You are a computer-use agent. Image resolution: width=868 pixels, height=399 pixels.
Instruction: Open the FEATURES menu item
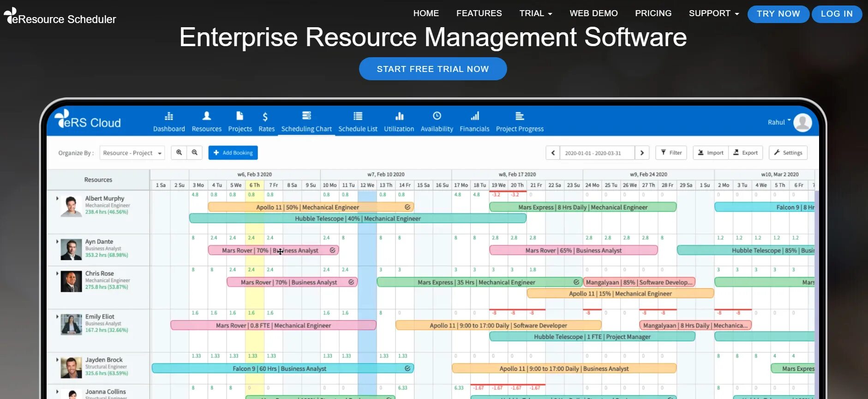point(479,13)
